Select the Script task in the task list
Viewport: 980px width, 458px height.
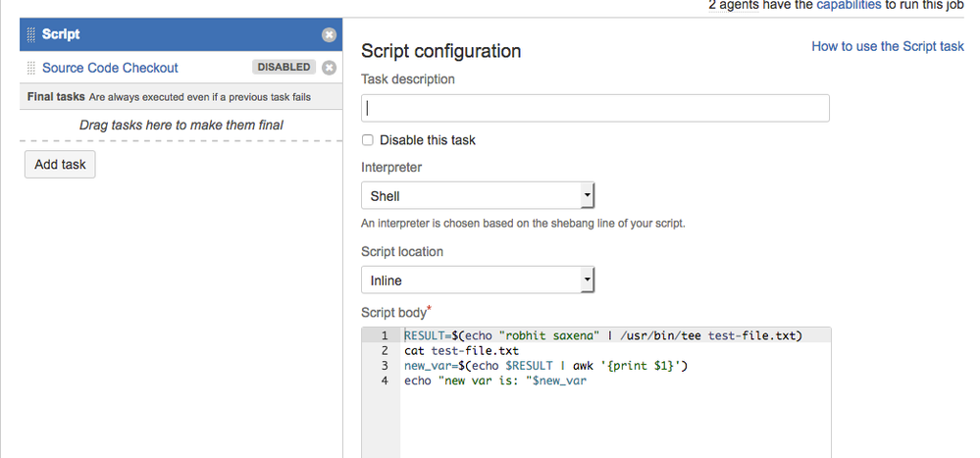61,34
